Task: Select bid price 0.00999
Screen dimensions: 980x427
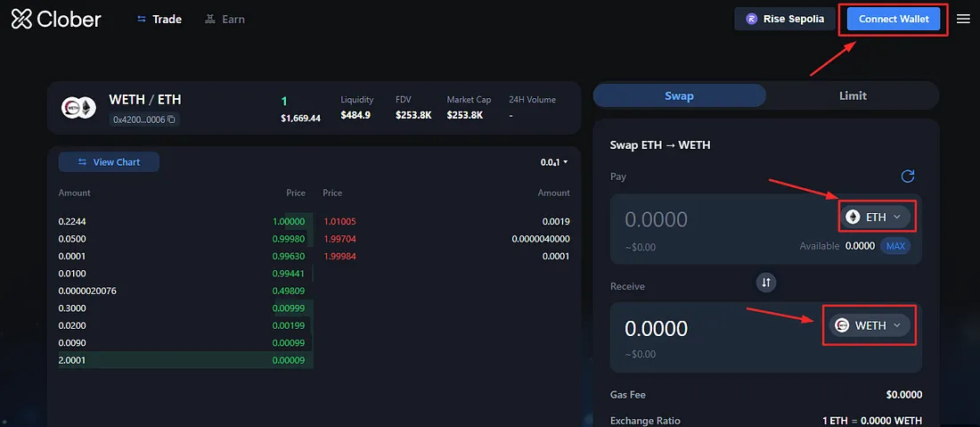Action: pos(289,308)
